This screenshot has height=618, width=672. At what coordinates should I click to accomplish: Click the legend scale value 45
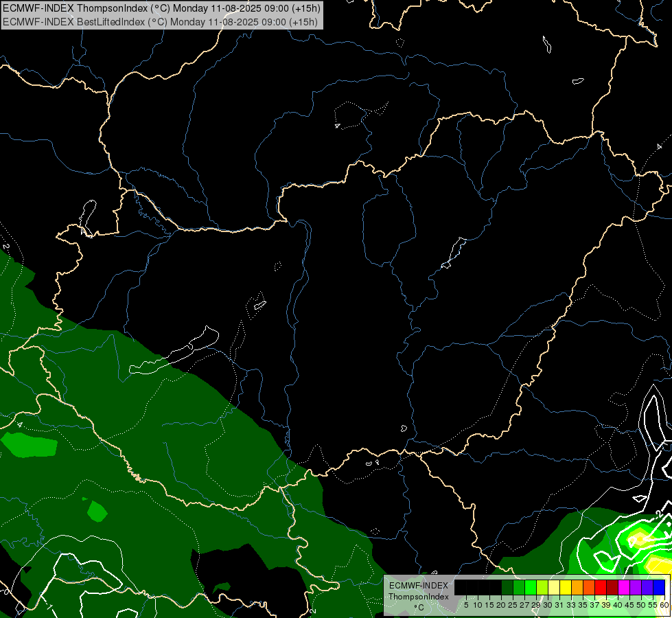point(629,605)
